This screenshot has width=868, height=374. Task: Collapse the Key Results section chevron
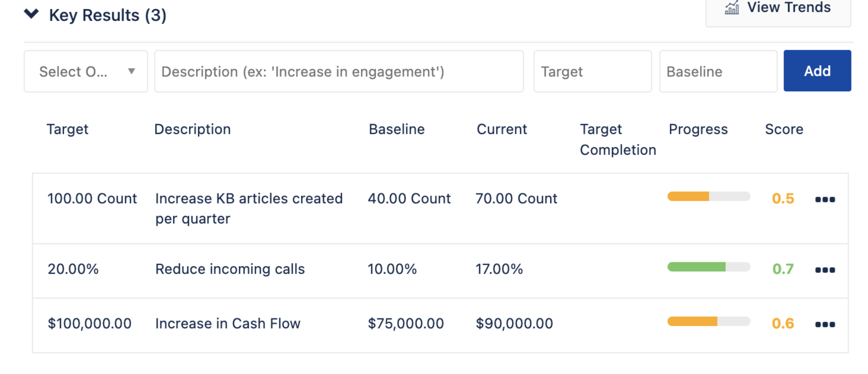point(31,14)
